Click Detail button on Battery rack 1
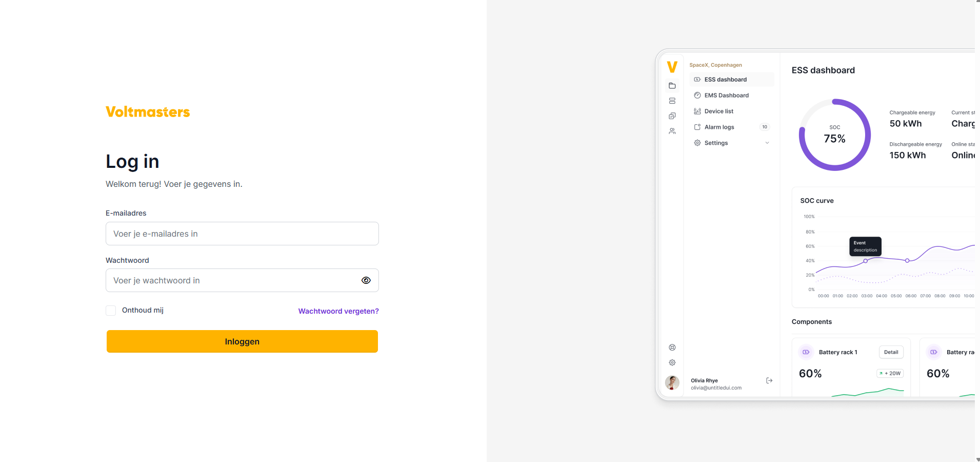 891,352
